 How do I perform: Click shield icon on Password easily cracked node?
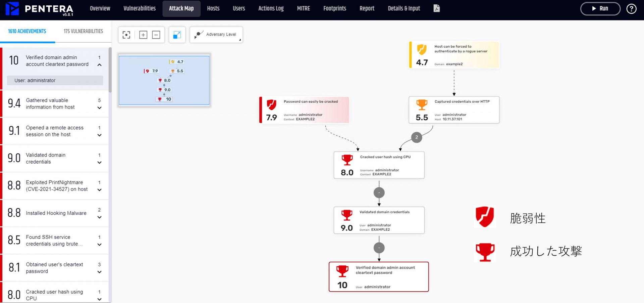point(271,105)
